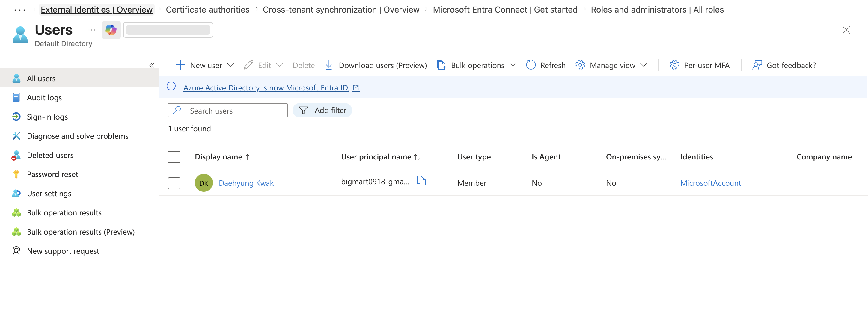Click the On-premises sync column header
The width and height of the screenshot is (868, 326).
pos(636,157)
